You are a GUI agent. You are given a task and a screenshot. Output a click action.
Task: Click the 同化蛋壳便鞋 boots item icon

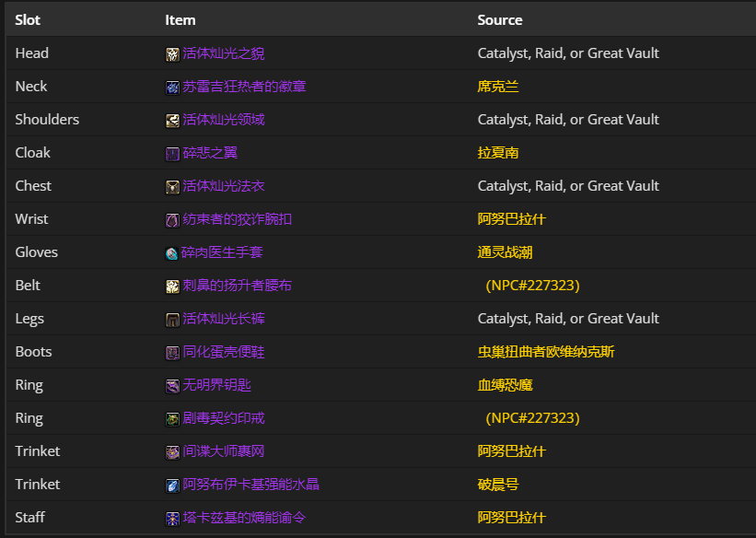tap(172, 352)
